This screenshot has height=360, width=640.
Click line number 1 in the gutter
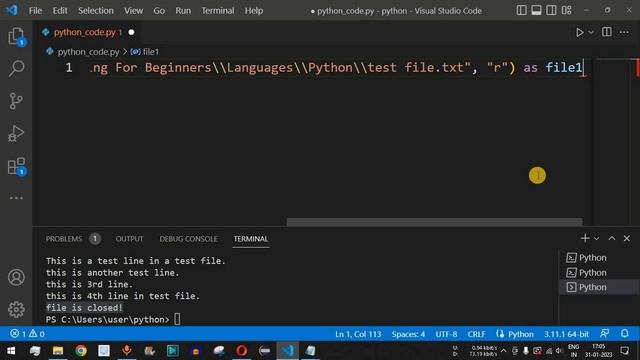tap(69, 67)
